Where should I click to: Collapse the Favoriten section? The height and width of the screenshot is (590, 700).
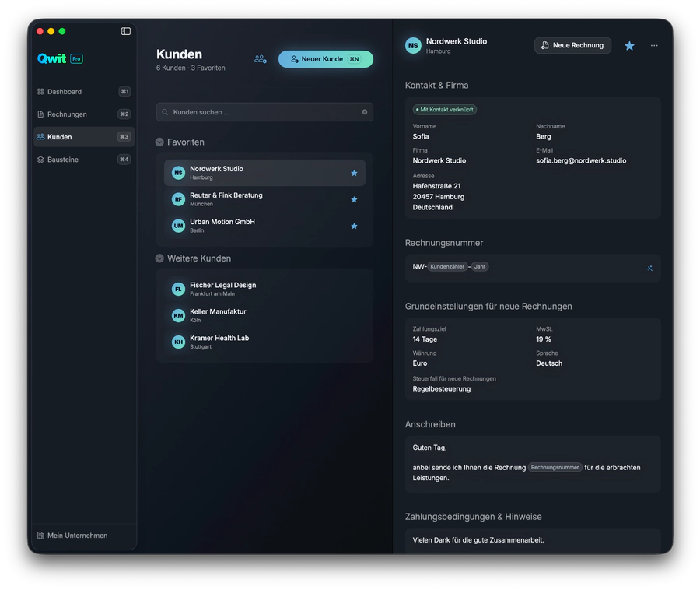tap(159, 142)
